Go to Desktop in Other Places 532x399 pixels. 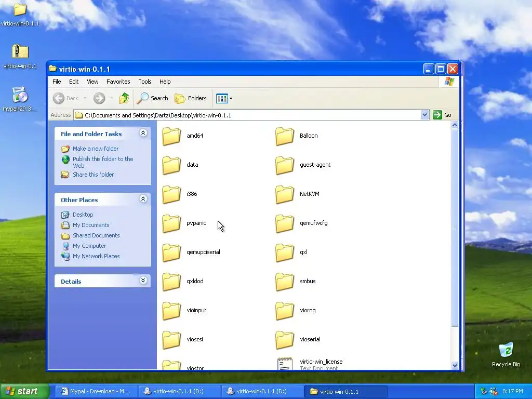[x=83, y=215]
